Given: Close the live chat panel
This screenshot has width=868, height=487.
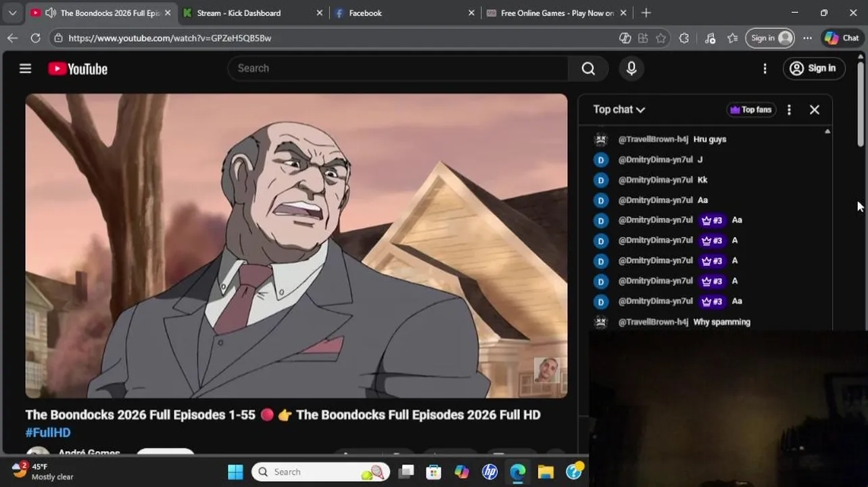Looking at the screenshot, I should (815, 110).
